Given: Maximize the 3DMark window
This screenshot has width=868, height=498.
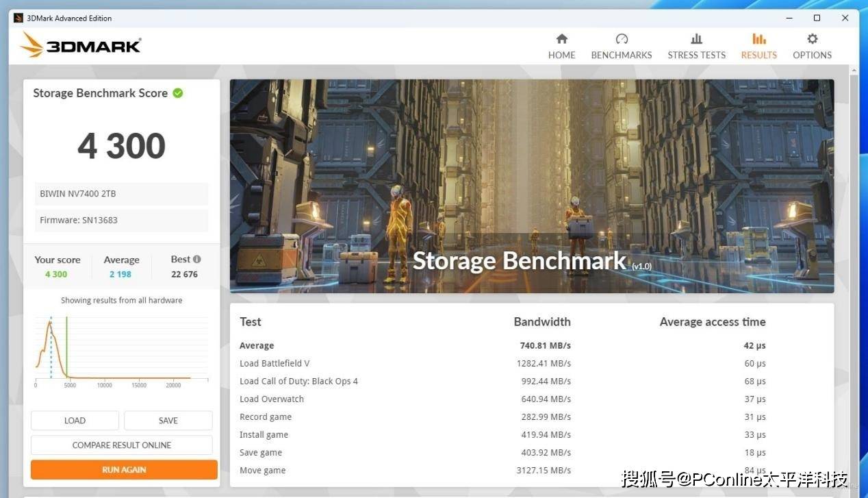Looking at the screenshot, I should click(817, 18).
